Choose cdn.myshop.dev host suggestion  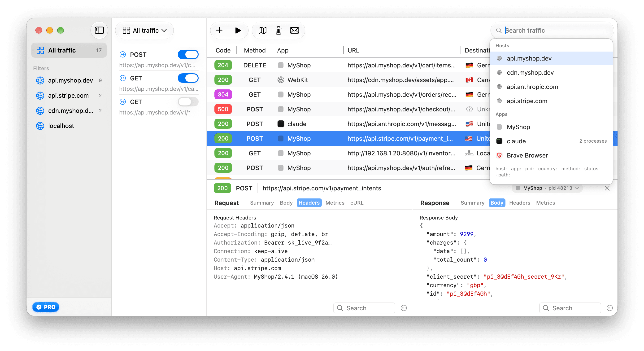tap(551, 73)
